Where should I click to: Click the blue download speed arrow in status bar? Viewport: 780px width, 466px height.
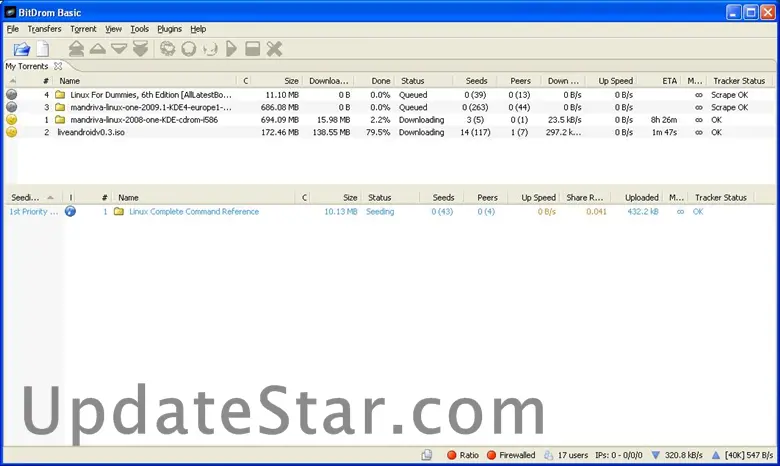click(656, 455)
